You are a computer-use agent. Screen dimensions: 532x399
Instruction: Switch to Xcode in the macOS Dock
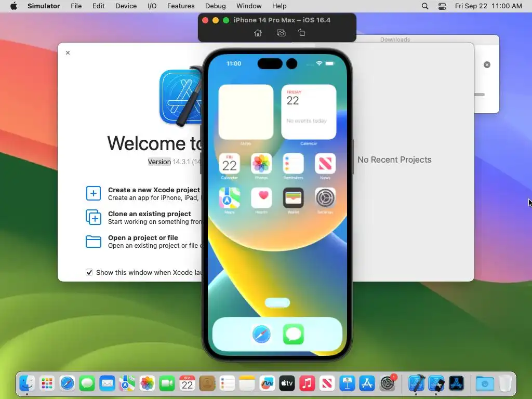click(x=416, y=384)
